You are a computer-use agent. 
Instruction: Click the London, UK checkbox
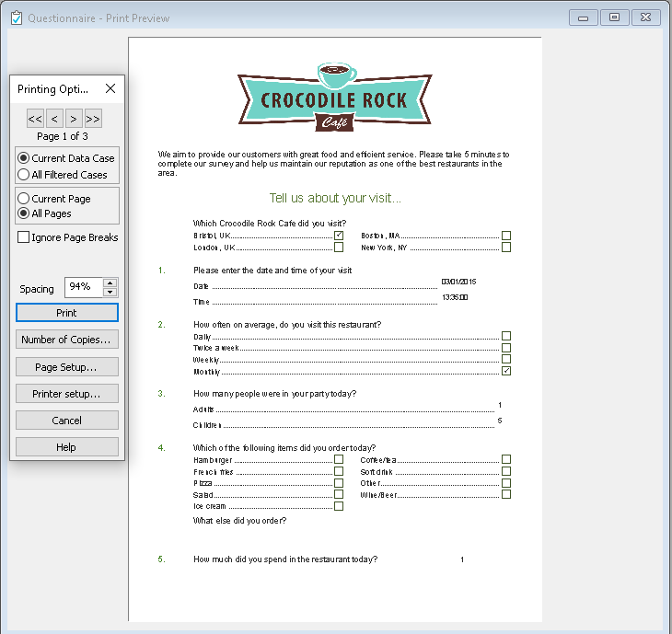pyautogui.click(x=339, y=248)
